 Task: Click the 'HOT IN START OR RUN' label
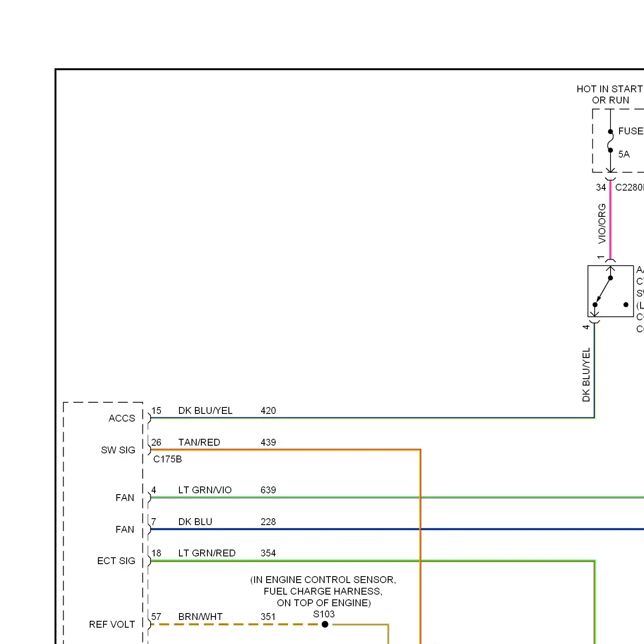610,94
